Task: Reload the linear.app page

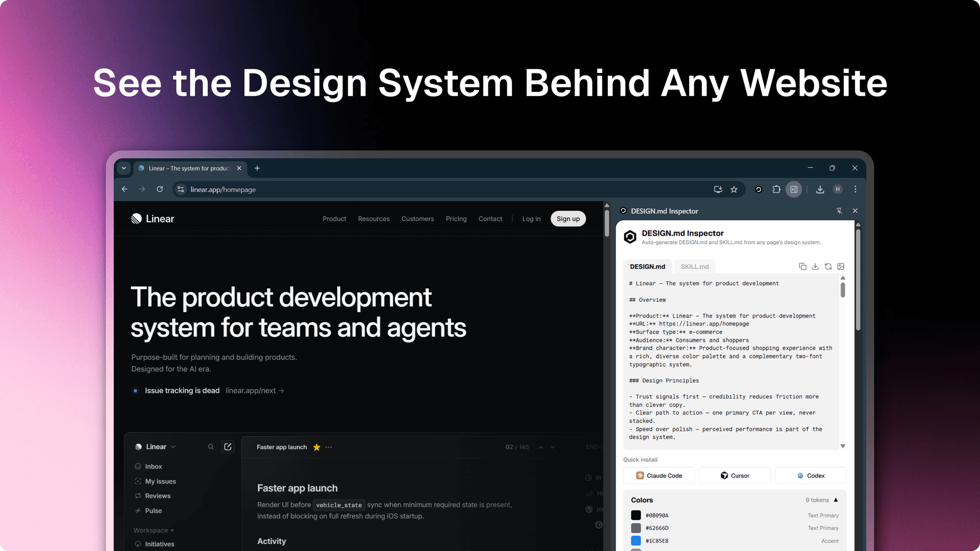Action: pos(160,189)
